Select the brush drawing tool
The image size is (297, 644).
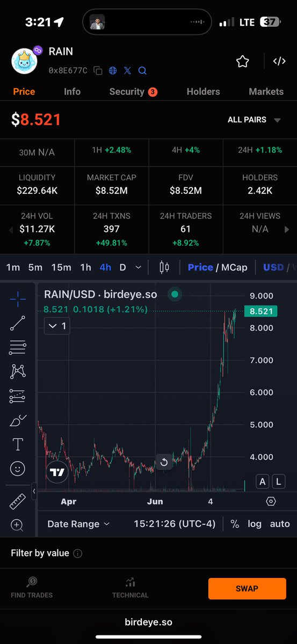(18, 421)
